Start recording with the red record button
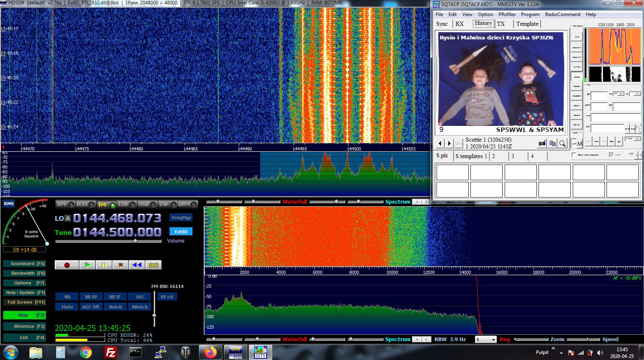This screenshot has height=360, width=644. pyautogui.click(x=67, y=265)
